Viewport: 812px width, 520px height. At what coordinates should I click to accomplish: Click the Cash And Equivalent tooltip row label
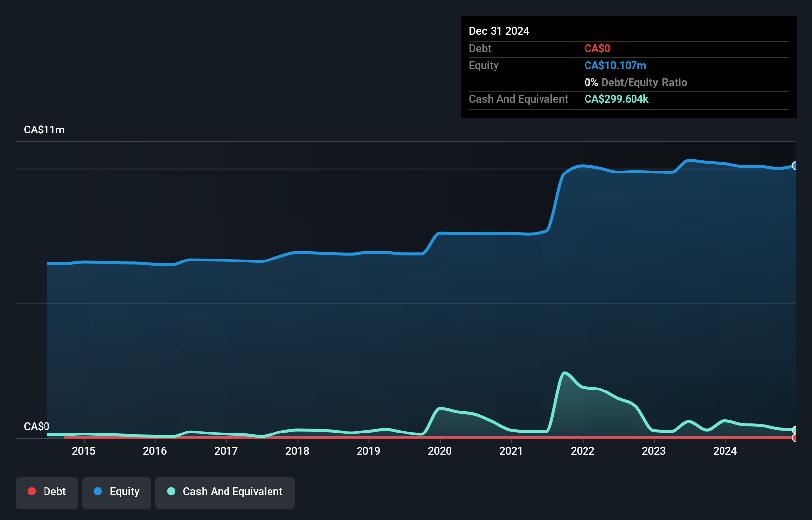pos(518,99)
